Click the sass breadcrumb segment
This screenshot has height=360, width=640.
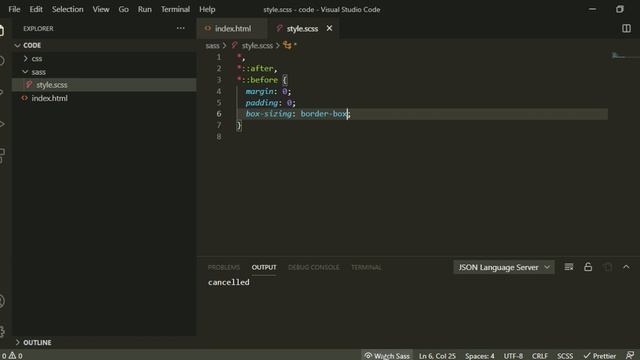[212, 45]
